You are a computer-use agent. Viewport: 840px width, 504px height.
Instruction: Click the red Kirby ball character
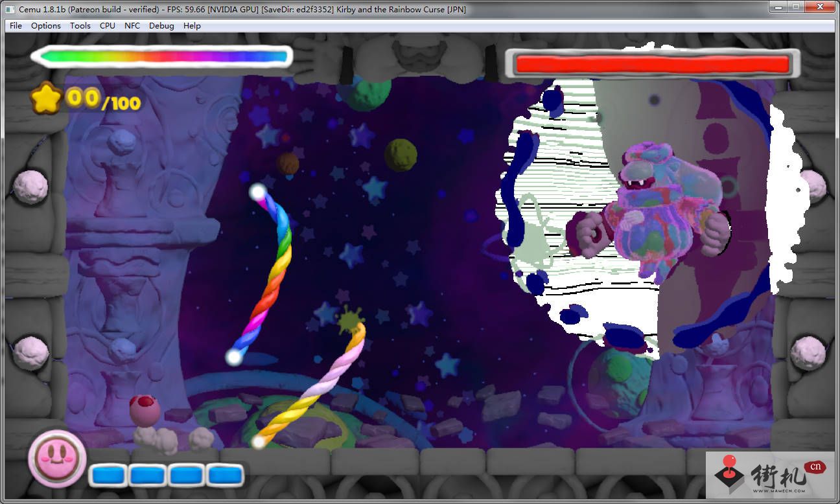click(x=145, y=410)
